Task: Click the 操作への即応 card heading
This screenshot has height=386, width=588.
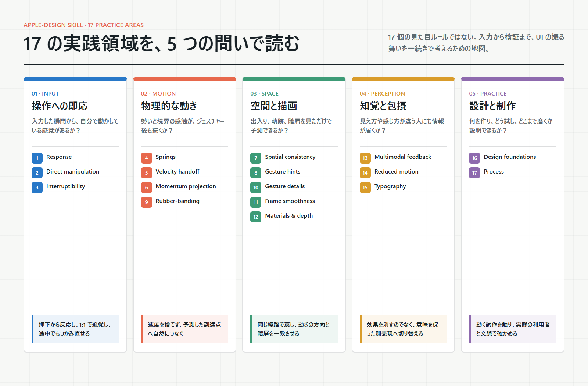Action: [60, 106]
